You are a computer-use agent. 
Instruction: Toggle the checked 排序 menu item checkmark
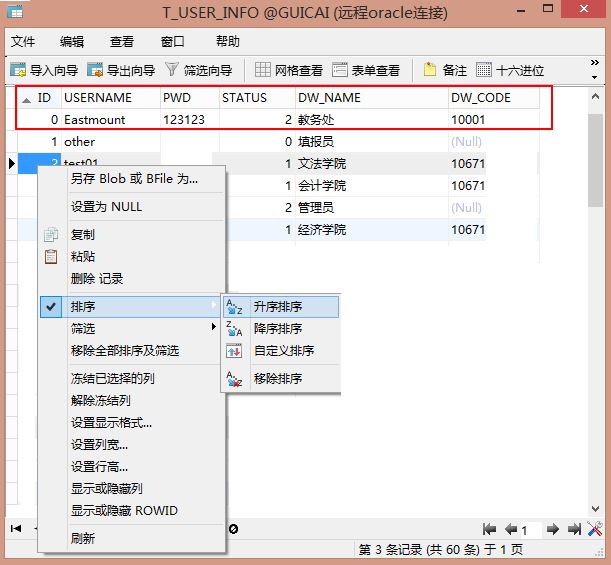(51, 307)
